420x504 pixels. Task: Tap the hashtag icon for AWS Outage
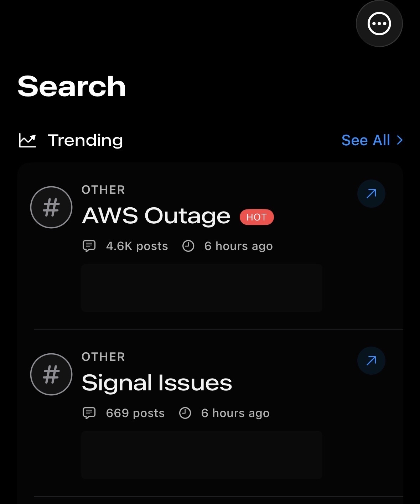(51, 207)
